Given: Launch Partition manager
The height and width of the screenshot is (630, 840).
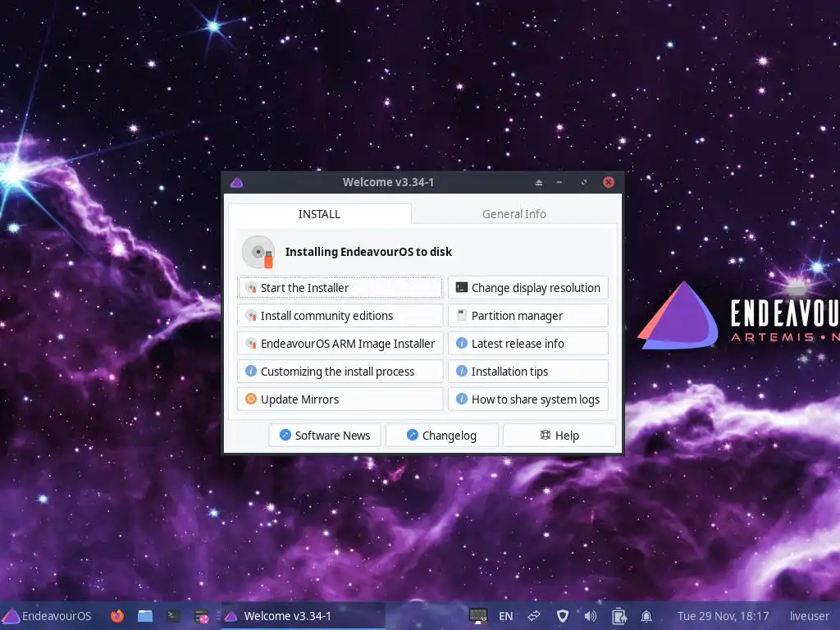Looking at the screenshot, I should (x=528, y=316).
